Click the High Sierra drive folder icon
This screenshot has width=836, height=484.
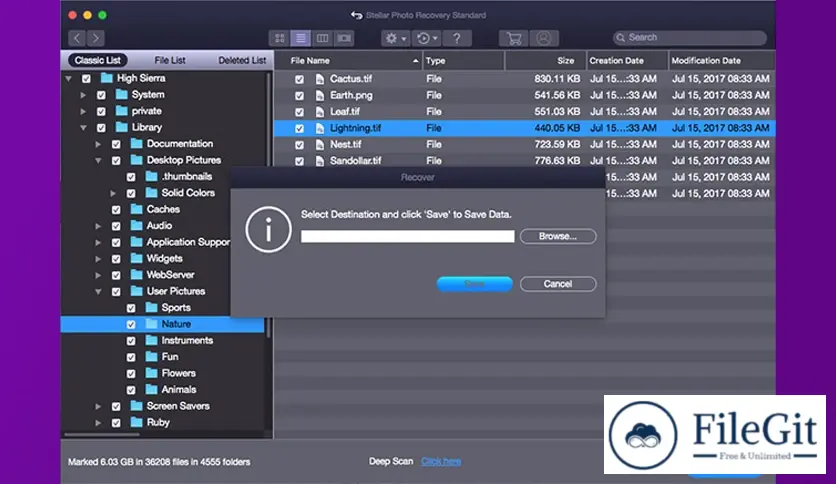(x=107, y=78)
